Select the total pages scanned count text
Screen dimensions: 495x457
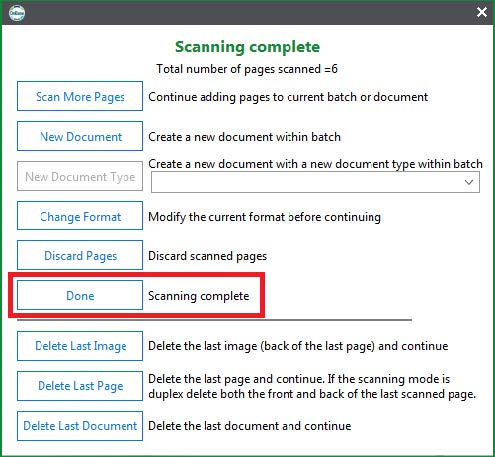[247, 69]
